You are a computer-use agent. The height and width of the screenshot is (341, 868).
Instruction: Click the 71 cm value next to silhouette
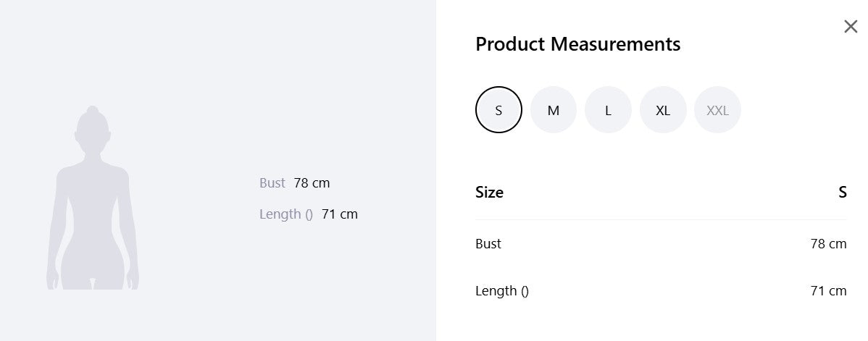pos(339,214)
